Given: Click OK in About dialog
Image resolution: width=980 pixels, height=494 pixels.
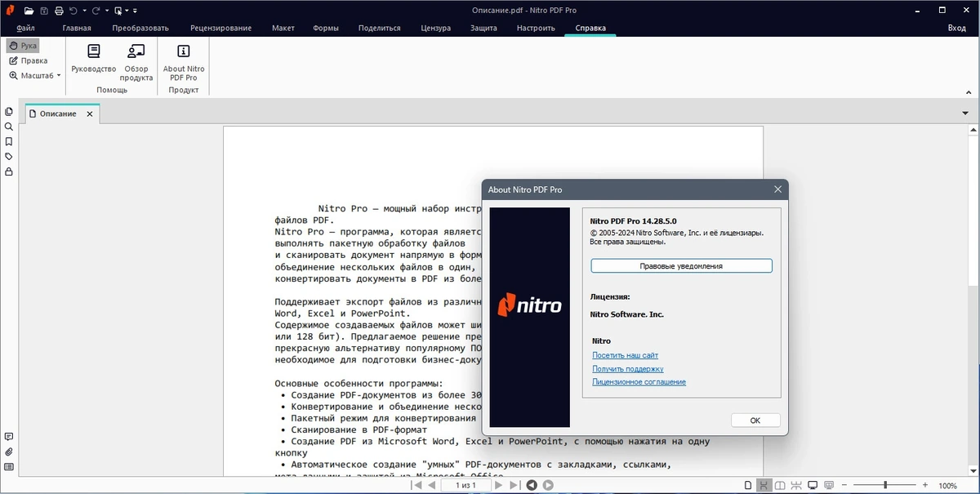Looking at the screenshot, I should coord(755,420).
